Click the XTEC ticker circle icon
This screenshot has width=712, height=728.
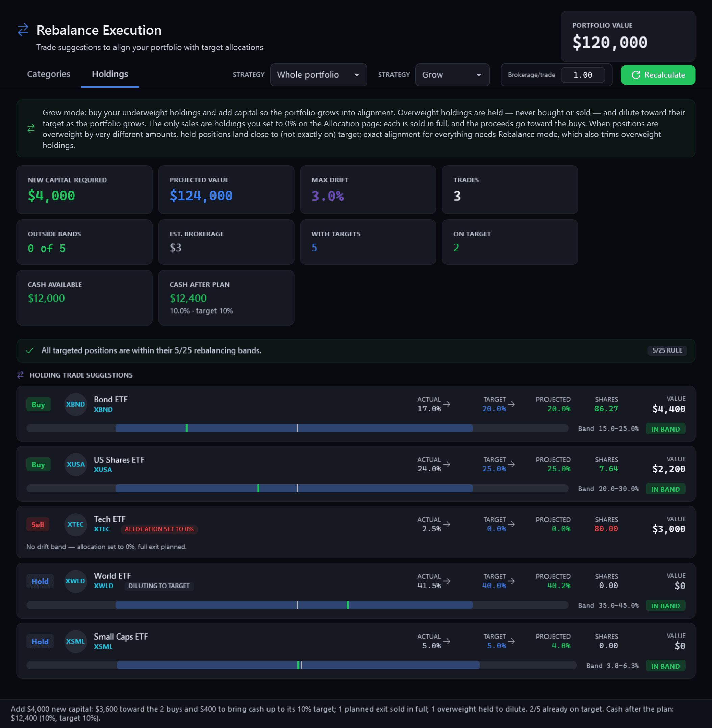pos(76,524)
